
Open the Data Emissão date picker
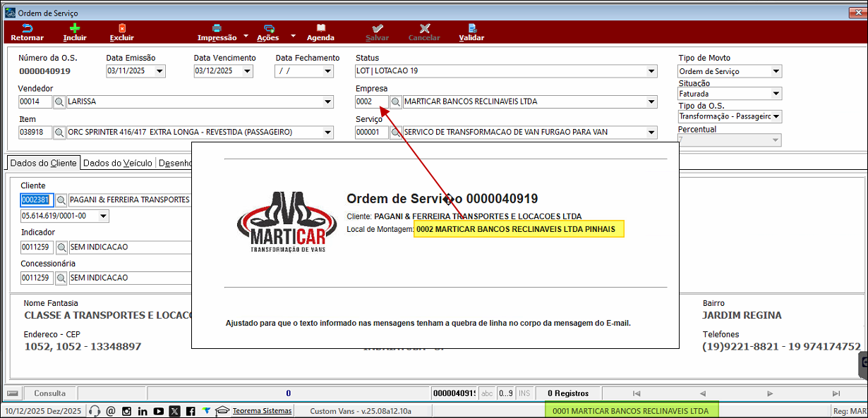[159, 71]
